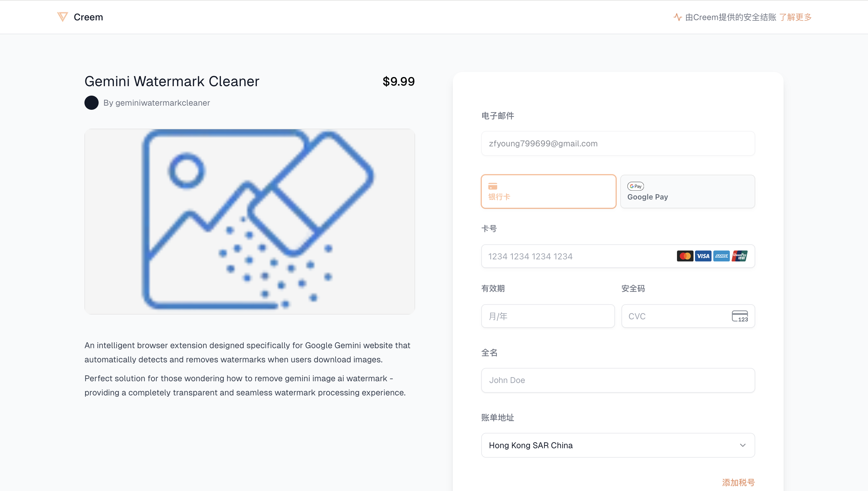Switch to Google Pay payment method
868x491 pixels.
point(687,192)
